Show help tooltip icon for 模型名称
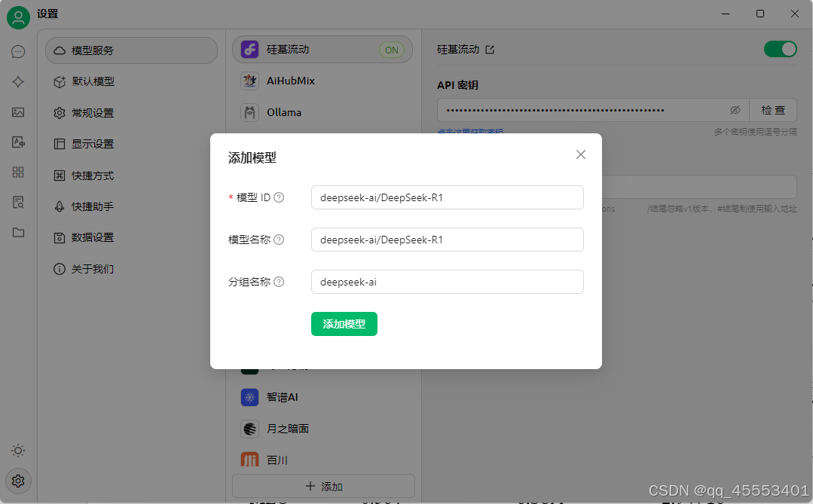The width and height of the screenshot is (813, 504). click(x=279, y=240)
